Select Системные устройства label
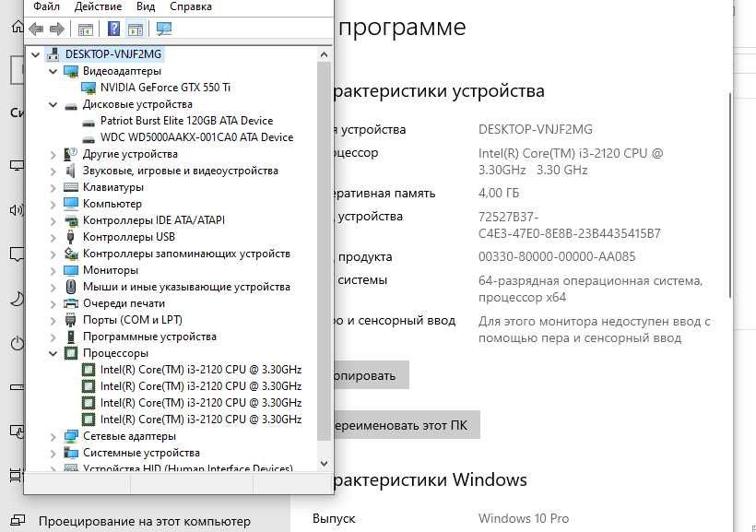Viewport: 756px width, 532px height. 141,453
